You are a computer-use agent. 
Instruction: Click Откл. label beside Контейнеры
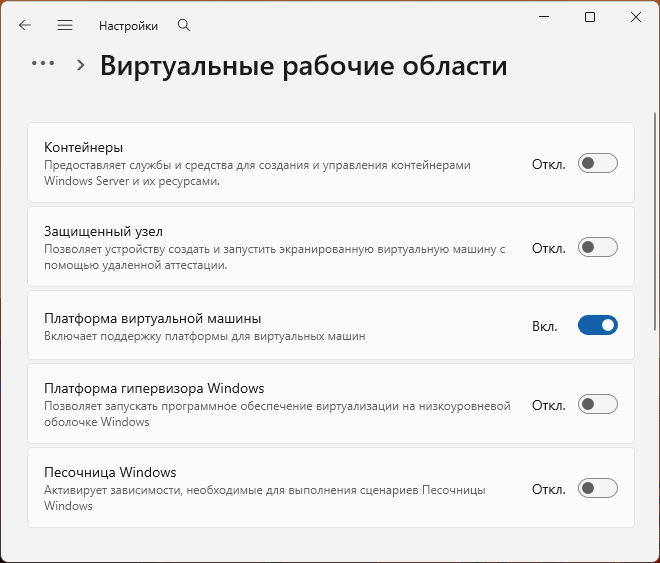coord(549,164)
